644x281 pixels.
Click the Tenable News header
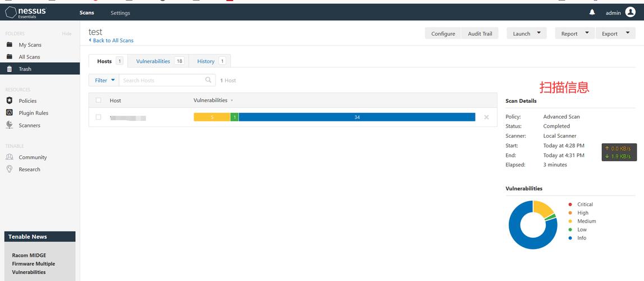40,237
